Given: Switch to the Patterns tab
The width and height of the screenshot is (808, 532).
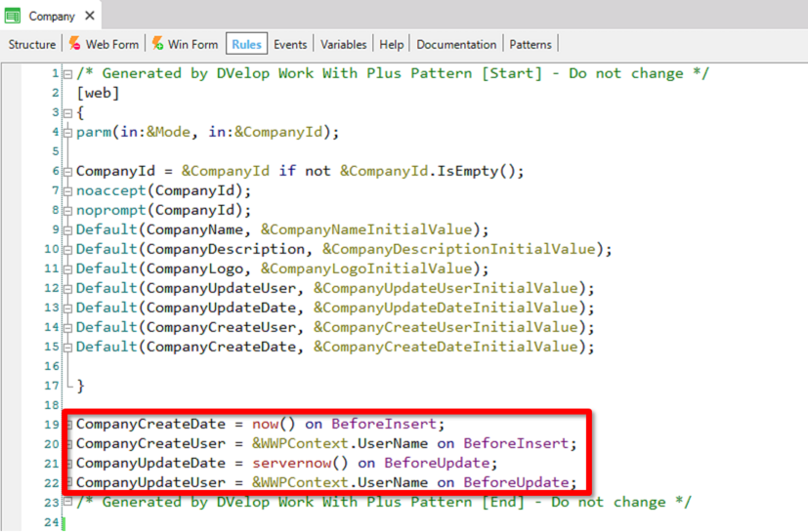Looking at the screenshot, I should click(x=531, y=44).
